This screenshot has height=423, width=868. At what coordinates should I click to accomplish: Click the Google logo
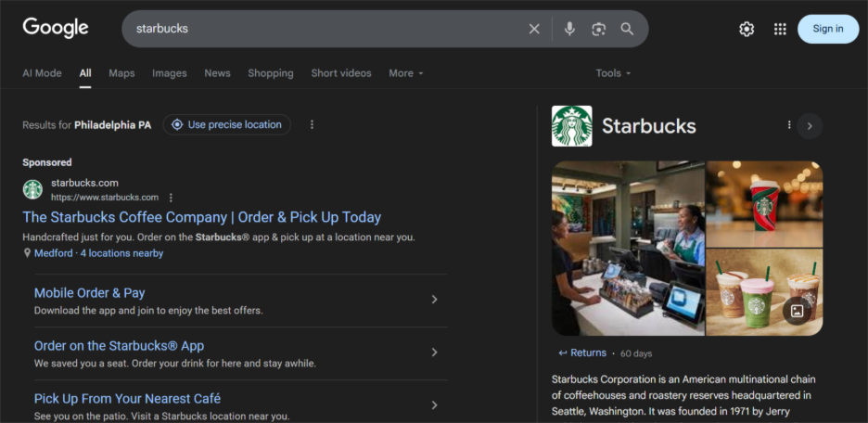[56, 28]
